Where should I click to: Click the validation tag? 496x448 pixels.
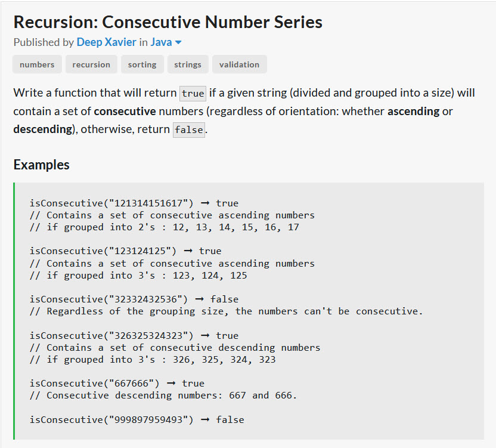(239, 64)
